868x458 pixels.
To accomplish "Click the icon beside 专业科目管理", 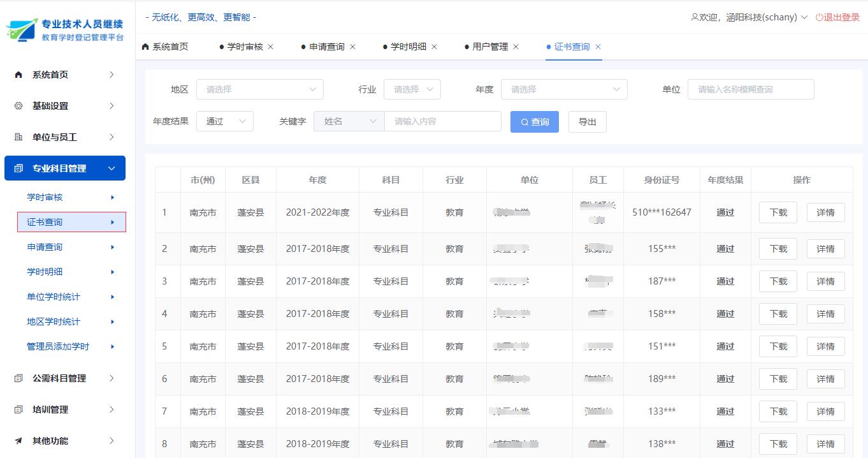I will tap(18, 168).
